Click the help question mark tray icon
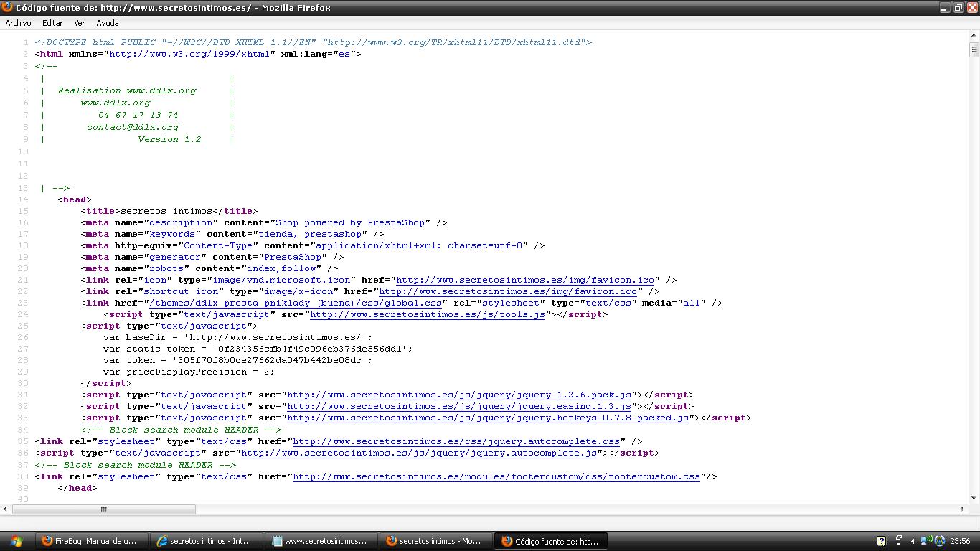 coord(881,541)
